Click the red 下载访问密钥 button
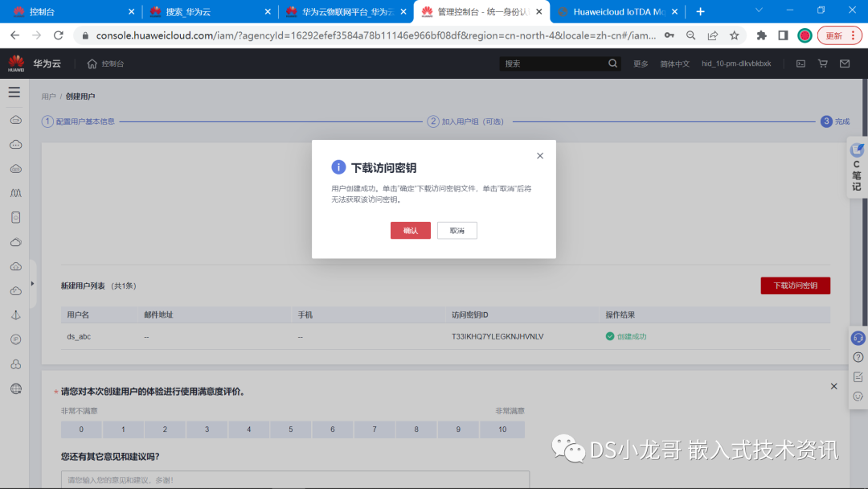 [x=795, y=285]
